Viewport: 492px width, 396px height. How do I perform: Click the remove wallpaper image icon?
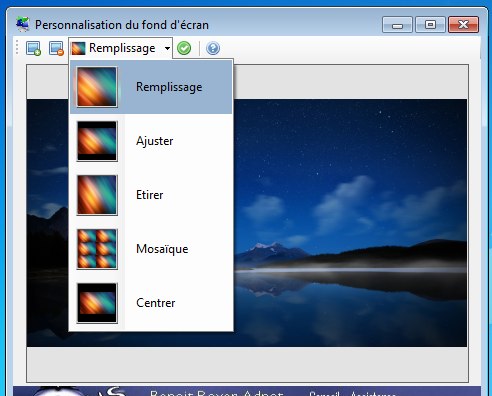56,48
